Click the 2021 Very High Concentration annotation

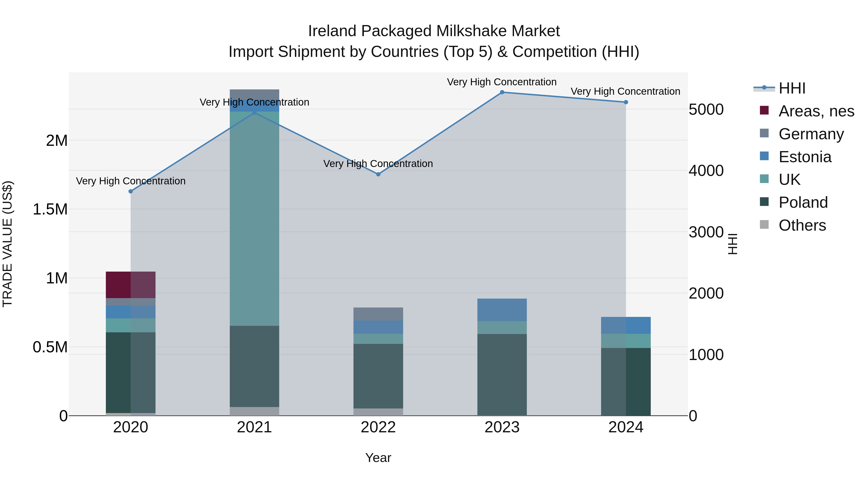pos(254,102)
